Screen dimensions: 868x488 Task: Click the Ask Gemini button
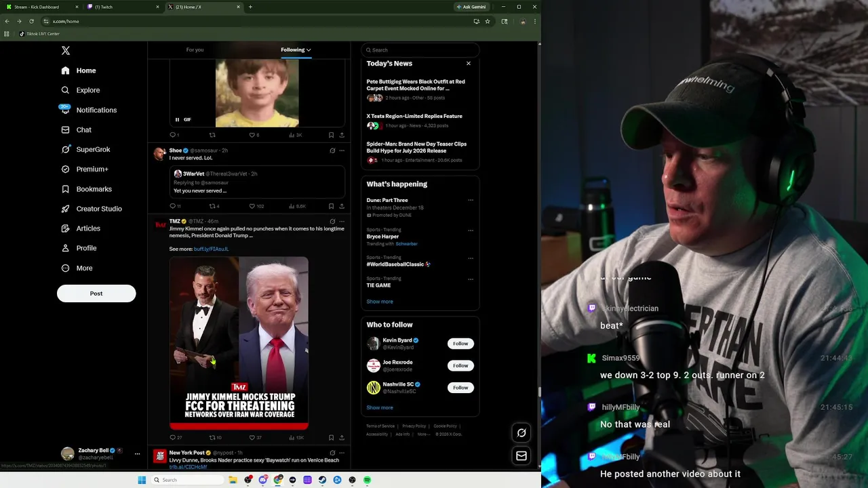(x=471, y=7)
